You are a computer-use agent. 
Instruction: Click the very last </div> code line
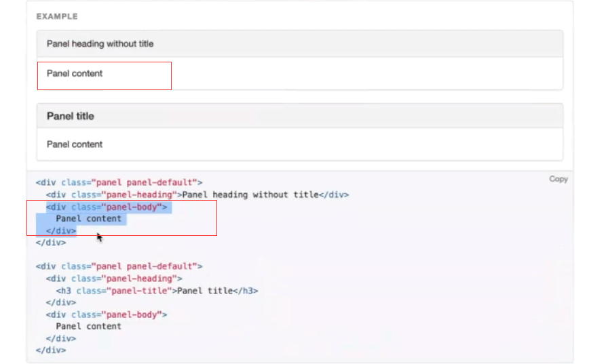(x=51, y=350)
